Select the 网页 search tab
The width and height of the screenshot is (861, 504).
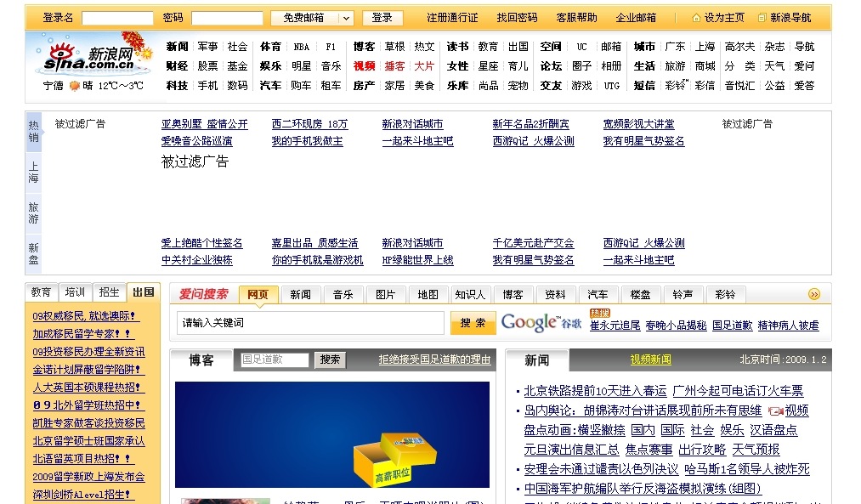258,294
